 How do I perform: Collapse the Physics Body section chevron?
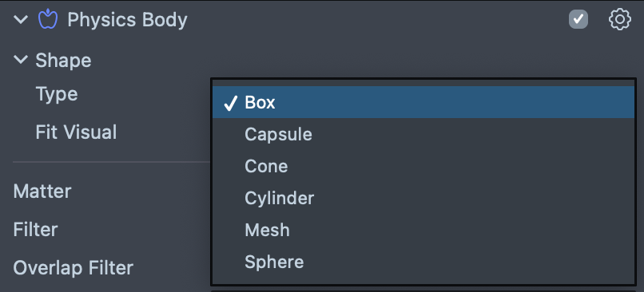tap(21, 19)
